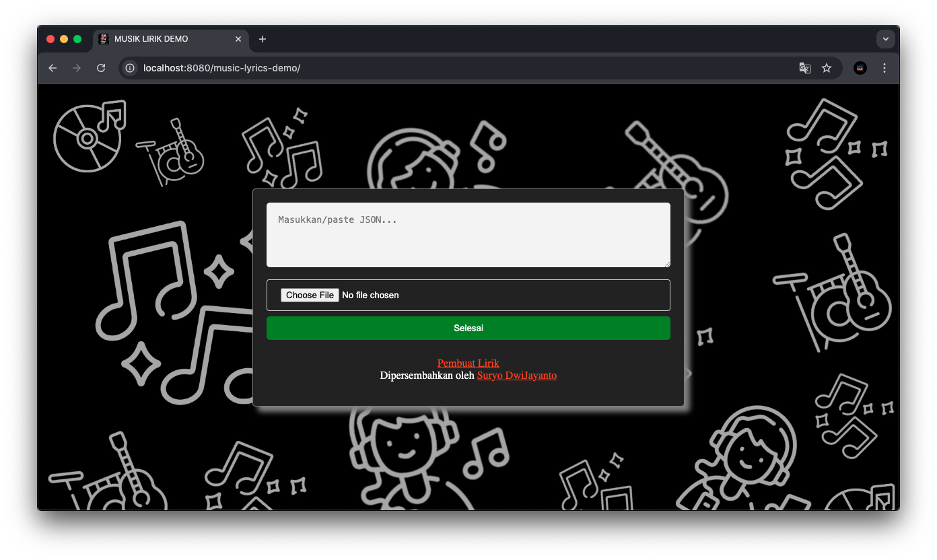Open the Google Translate icon in address bar
The image size is (937, 560).
pyautogui.click(x=805, y=68)
